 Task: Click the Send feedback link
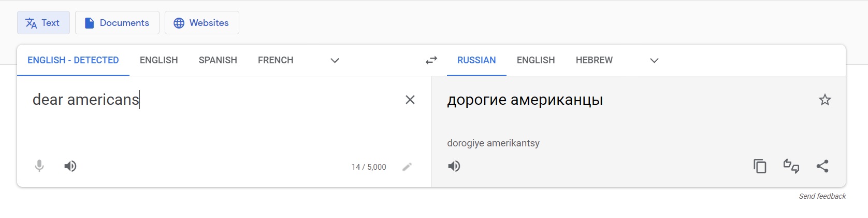coord(822,196)
